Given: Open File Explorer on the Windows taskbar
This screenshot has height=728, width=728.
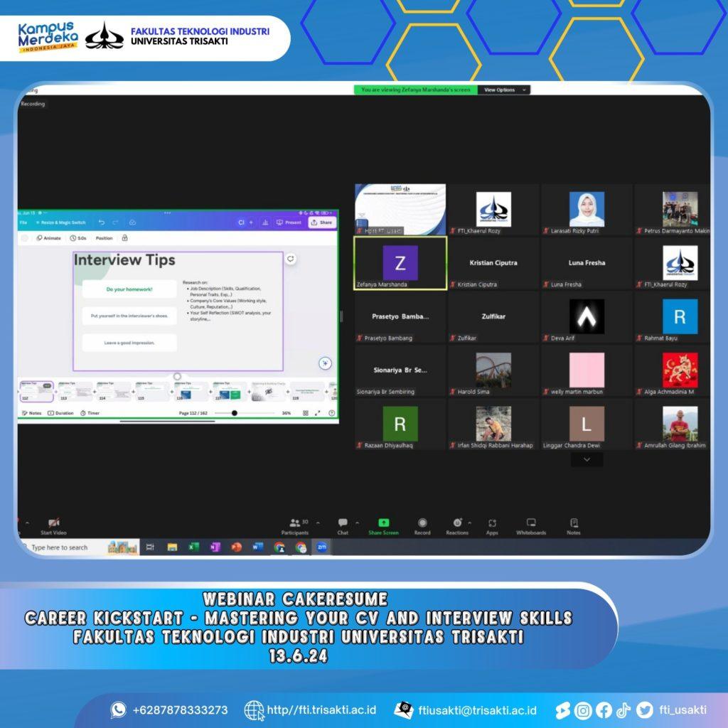Looking at the screenshot, I should [x=172, y=547].
